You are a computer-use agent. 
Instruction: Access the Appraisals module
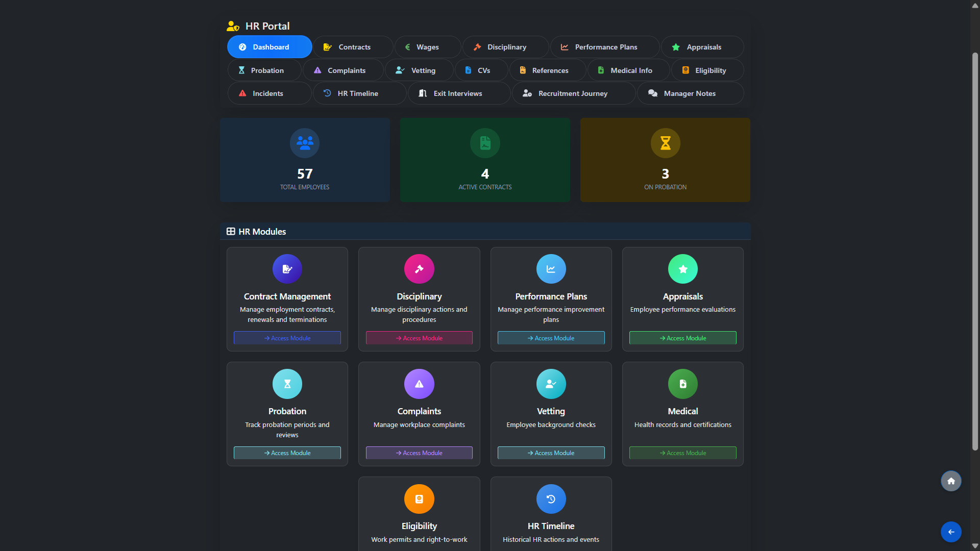(683, 338)
